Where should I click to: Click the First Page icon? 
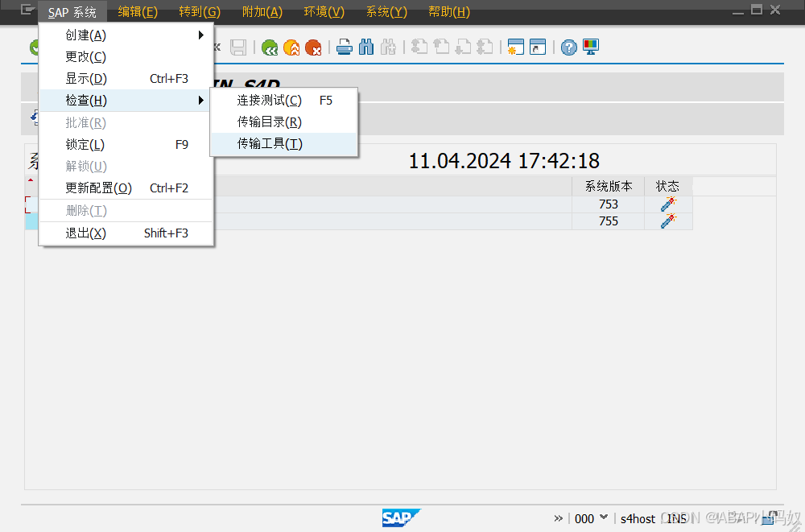point(419,47)
